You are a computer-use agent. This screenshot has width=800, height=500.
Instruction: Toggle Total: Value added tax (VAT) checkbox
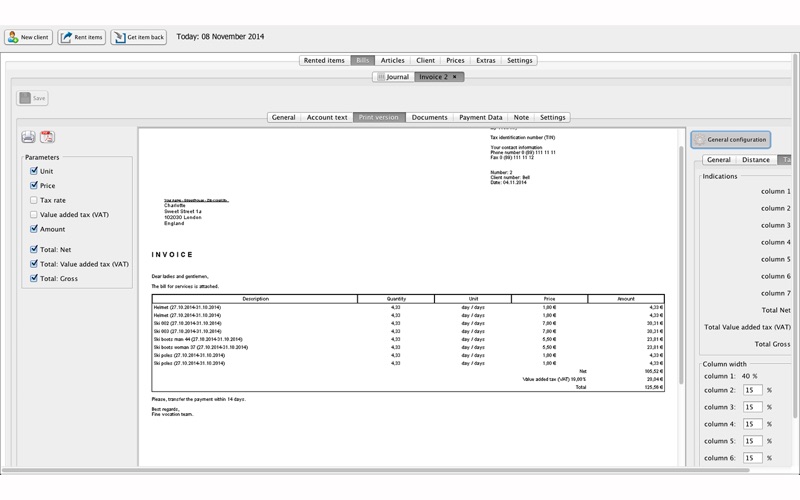(x=34, y=264)
